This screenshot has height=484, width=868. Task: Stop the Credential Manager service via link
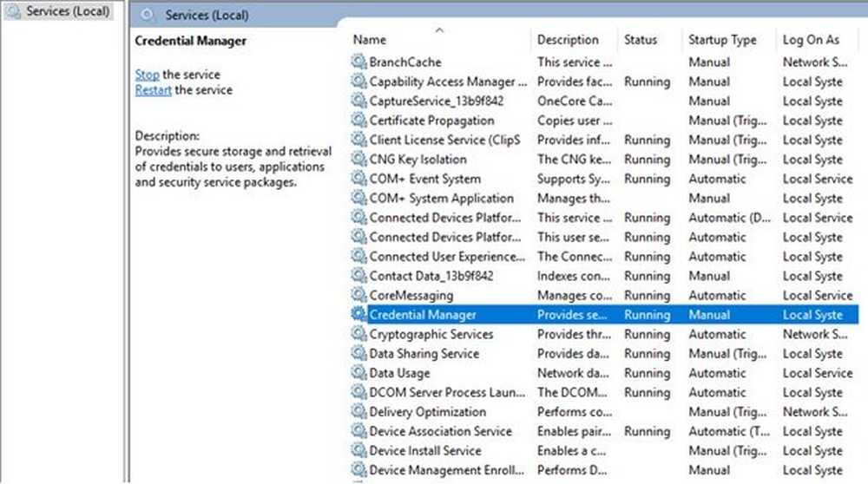point(147,74)
